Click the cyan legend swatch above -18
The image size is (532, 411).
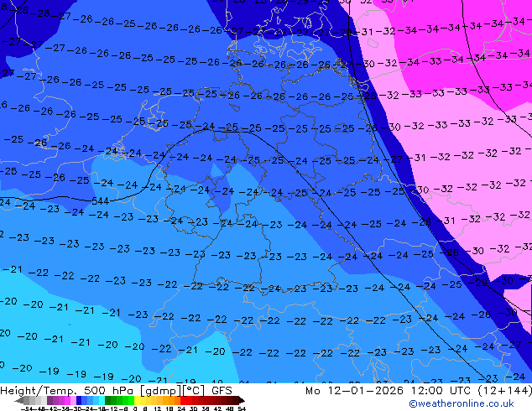pos(102,401)
